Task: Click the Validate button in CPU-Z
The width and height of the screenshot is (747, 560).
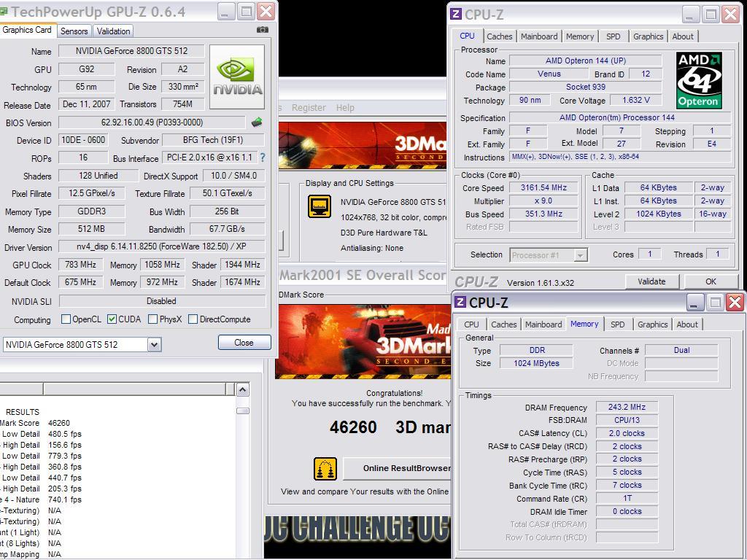Action: (651, 281)
